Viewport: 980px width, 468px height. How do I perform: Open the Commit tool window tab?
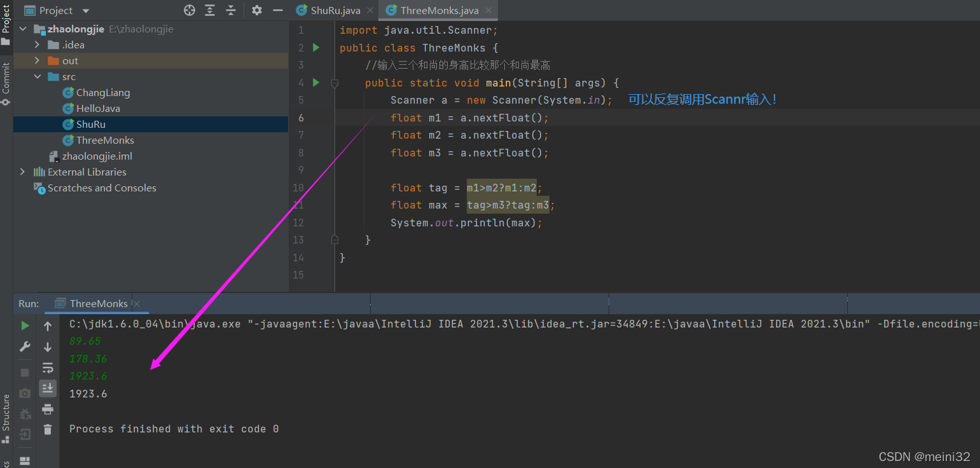click(6, 84)
